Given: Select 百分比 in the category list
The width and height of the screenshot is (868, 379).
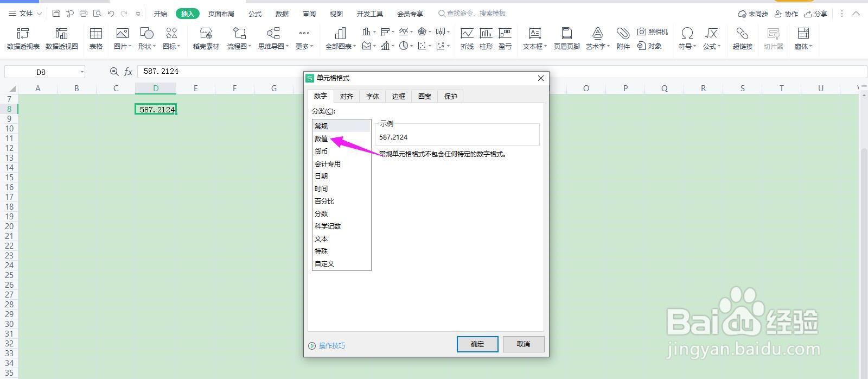Looking at the screenshot, I should [341, 201].
